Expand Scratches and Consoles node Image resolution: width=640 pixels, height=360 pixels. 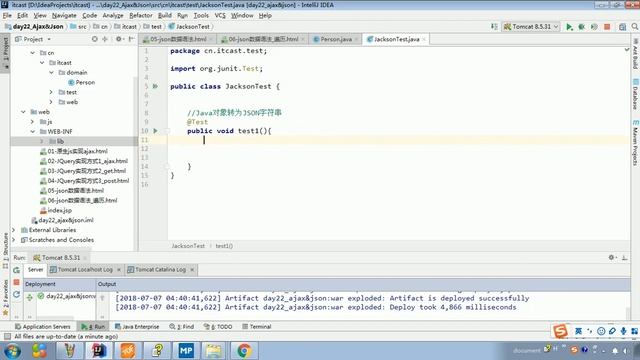(x=14, y=240)
